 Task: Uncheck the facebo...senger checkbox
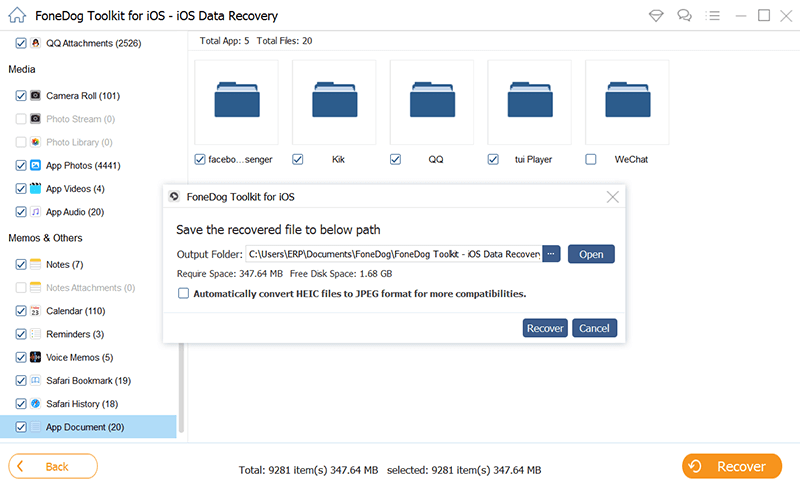pyautogui.click(x=200, y=159)
